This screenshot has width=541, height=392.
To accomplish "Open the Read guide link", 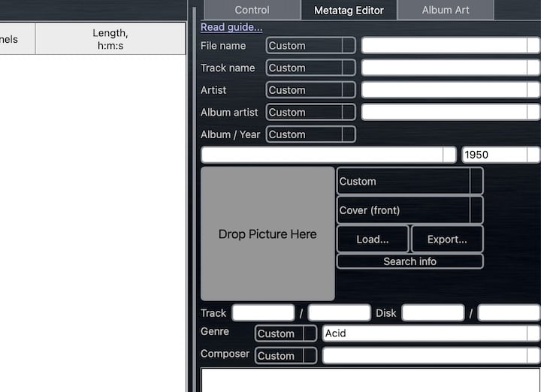I will pos(231,27).
